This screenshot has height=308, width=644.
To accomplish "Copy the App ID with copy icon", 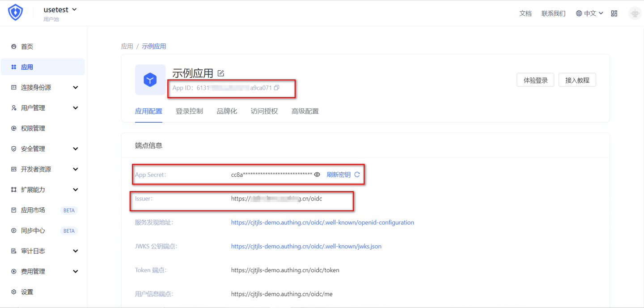I will (276, 88).
